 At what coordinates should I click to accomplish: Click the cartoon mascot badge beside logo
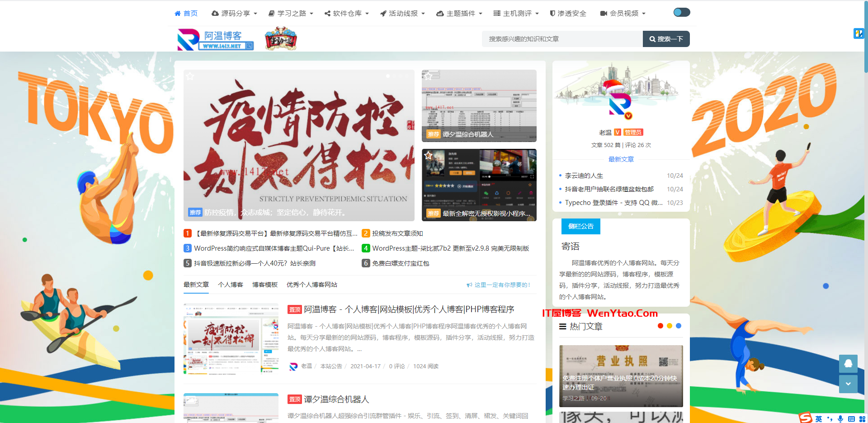click(281, 38)
